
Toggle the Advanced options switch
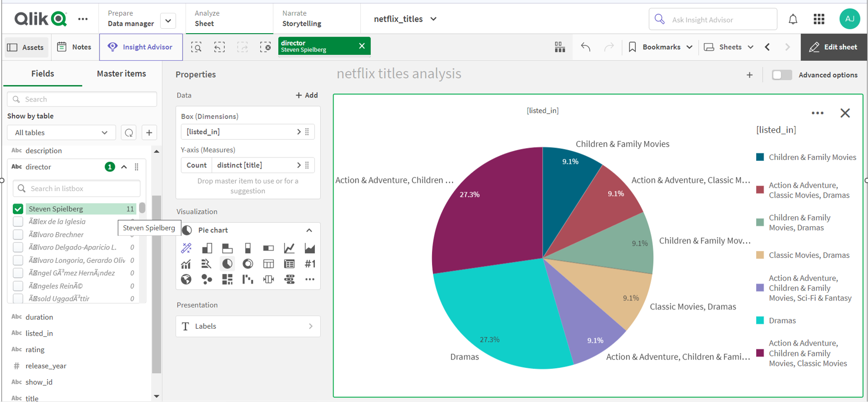tap(781, 75)
